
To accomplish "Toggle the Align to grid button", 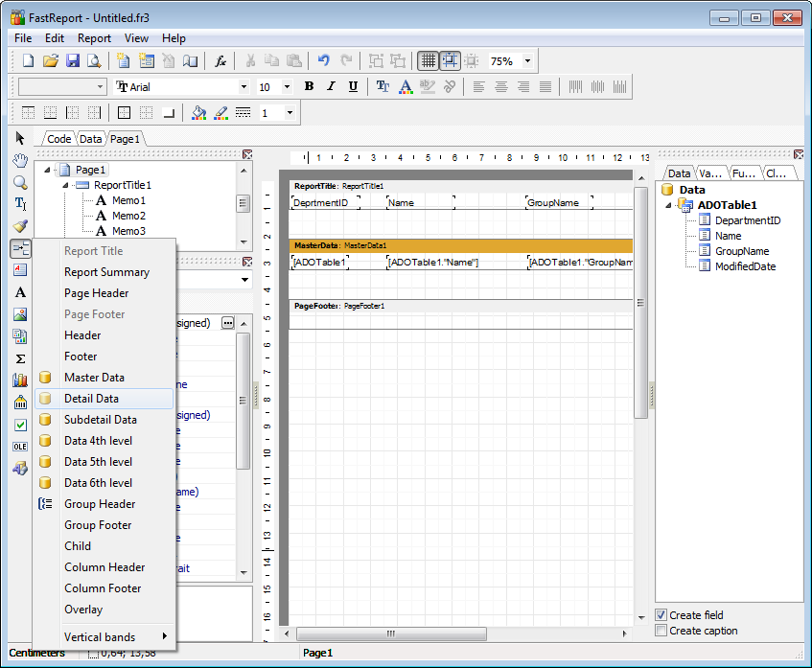I will pos(450,61).
